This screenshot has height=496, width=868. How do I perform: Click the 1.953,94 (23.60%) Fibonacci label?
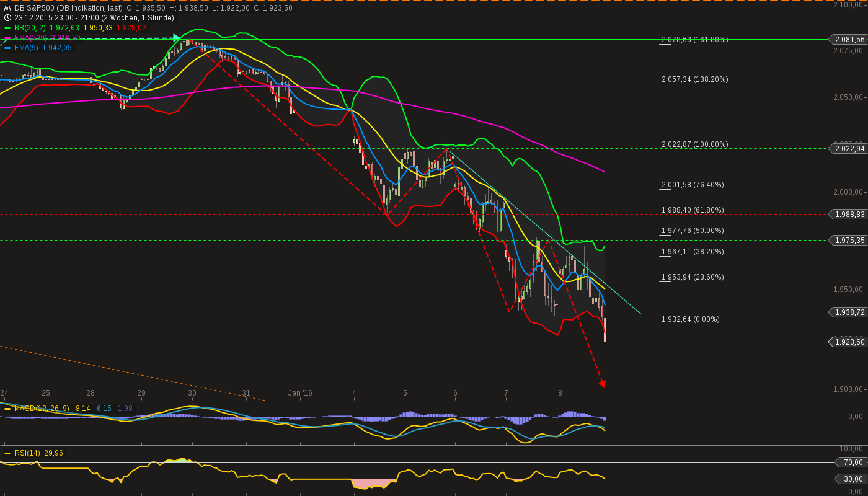693,277
